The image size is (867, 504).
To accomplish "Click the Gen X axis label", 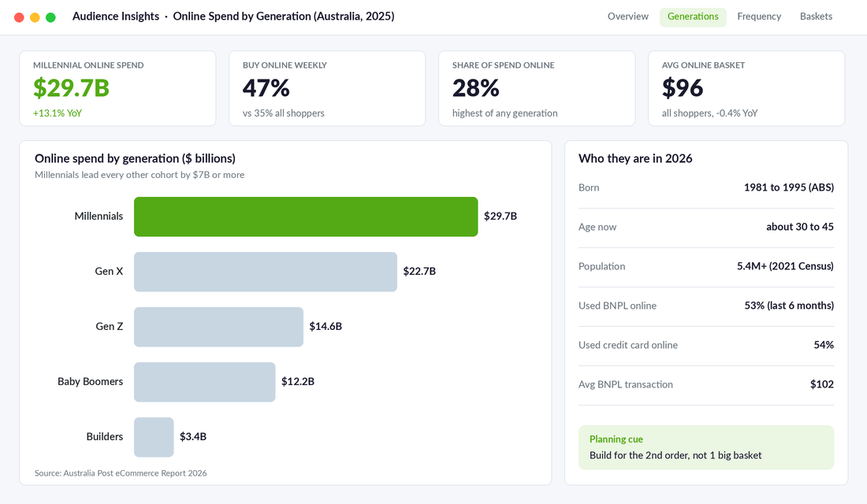I will [x=109, y=272].
